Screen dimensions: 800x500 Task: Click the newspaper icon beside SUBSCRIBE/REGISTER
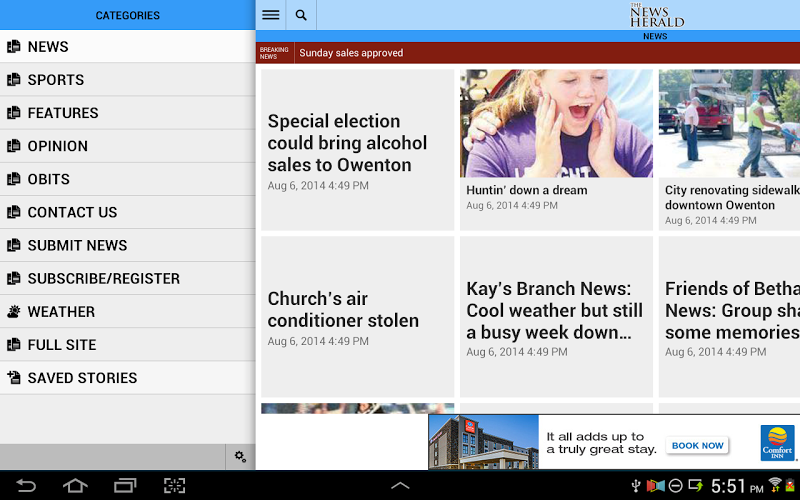[14, 279]
